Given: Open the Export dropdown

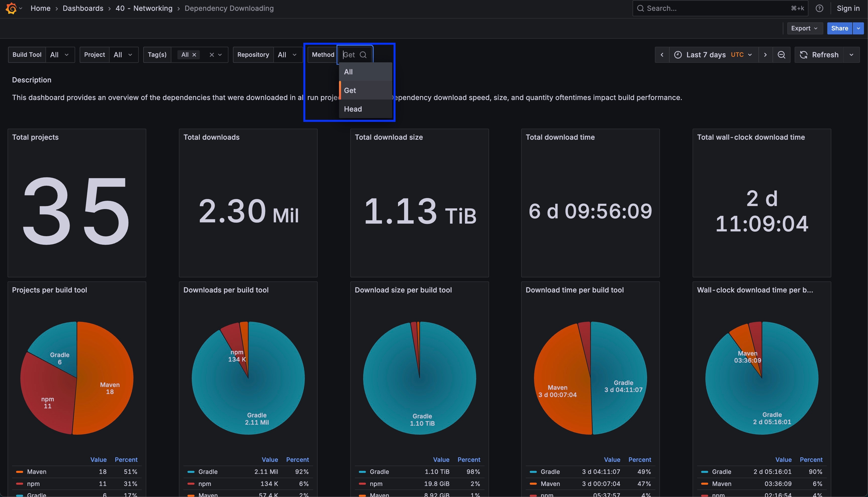Looking at the screenshot, I should (804, 28).
